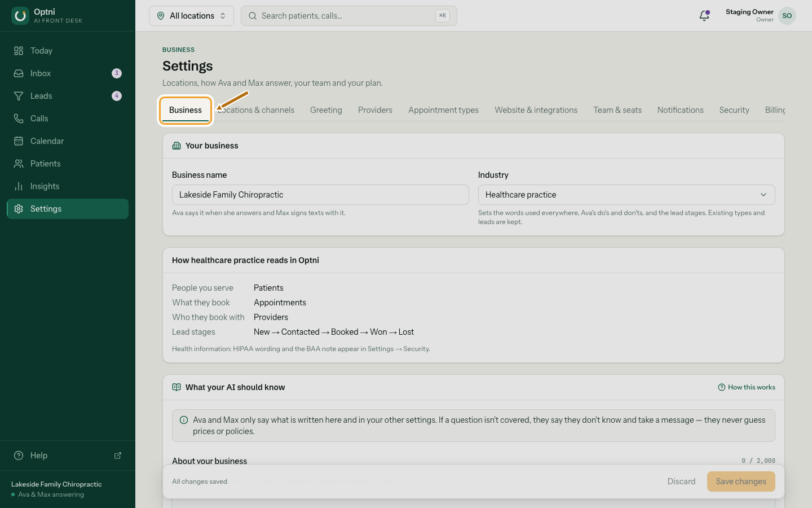Switch to the Business tab

click(186, 110)
